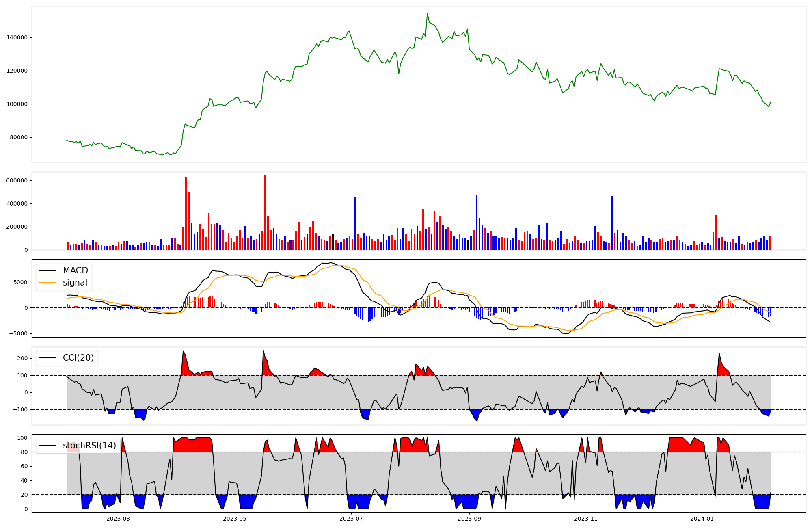Screen dimensions: 812x528
Task: Click the orange signal legend line sample
Action: (x=48, y=283)
